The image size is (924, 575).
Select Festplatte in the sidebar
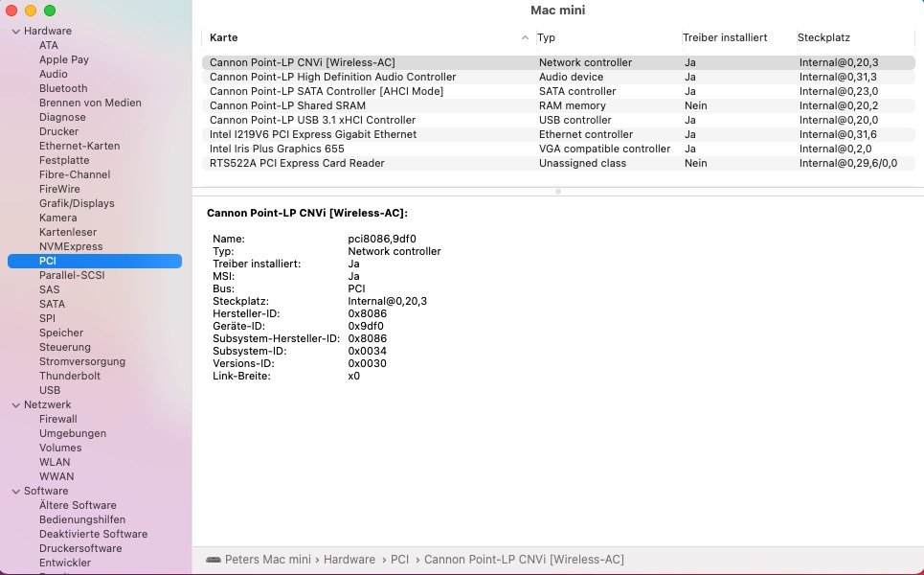click(x=64, y=160)
